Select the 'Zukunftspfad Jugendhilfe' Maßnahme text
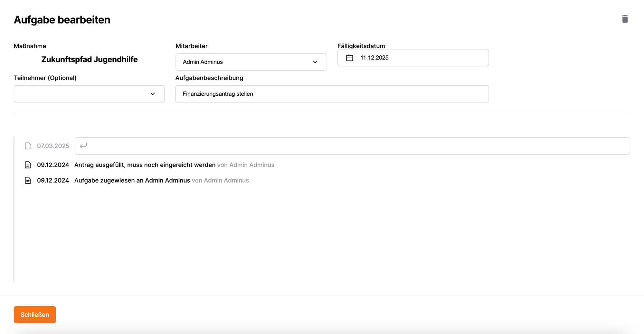The image size is (644, 334). click(90, 60)
